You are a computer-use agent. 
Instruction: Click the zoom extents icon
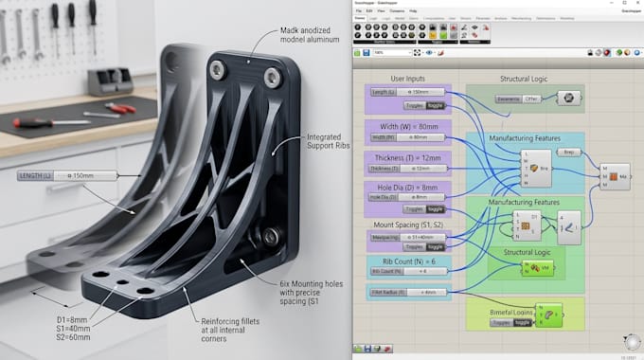tap(418, 53)
